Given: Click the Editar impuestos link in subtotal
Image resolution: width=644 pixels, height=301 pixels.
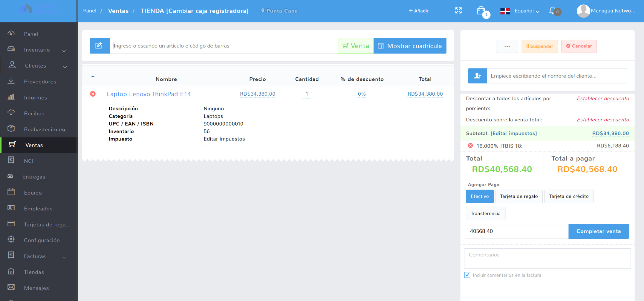Looking at the screenshot, I should click(514, 133).
